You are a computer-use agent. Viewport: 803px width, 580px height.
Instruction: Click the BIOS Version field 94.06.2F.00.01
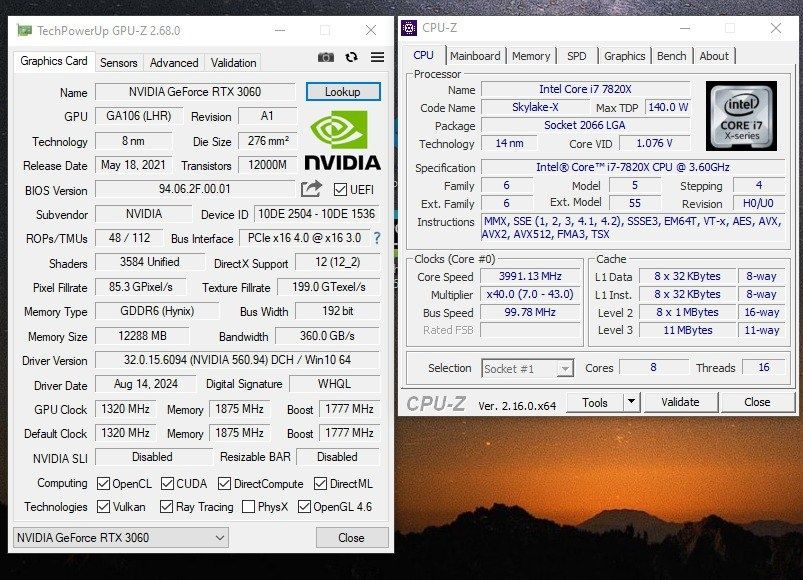tap(195, 189)
